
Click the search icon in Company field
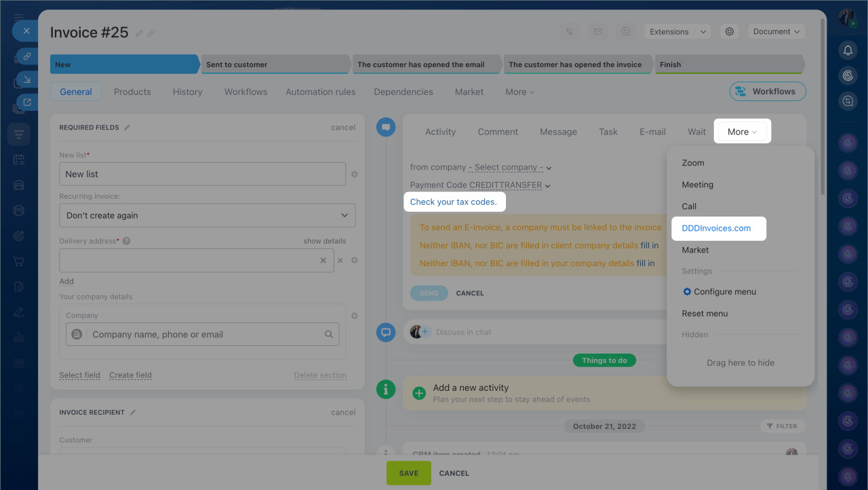coord(329,335)
